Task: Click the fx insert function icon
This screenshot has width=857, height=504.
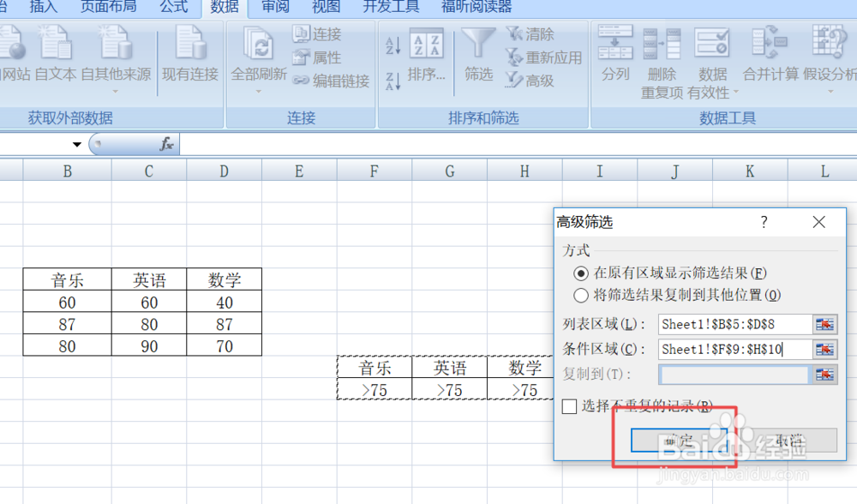Action: click(x=168, y=144)
